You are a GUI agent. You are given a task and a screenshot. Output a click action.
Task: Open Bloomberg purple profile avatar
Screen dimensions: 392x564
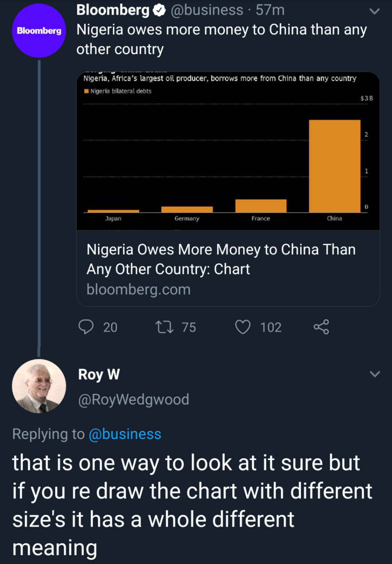[39, 31]
